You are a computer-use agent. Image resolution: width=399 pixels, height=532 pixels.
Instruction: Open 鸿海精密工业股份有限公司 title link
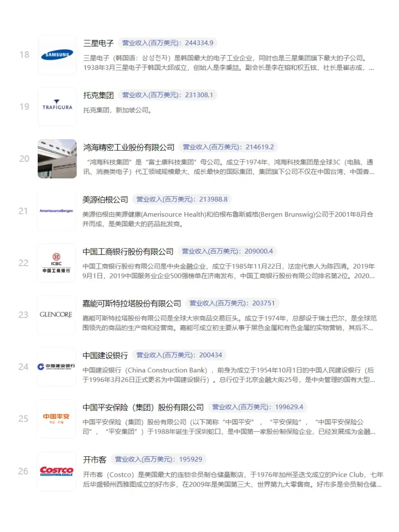[129, 148]
